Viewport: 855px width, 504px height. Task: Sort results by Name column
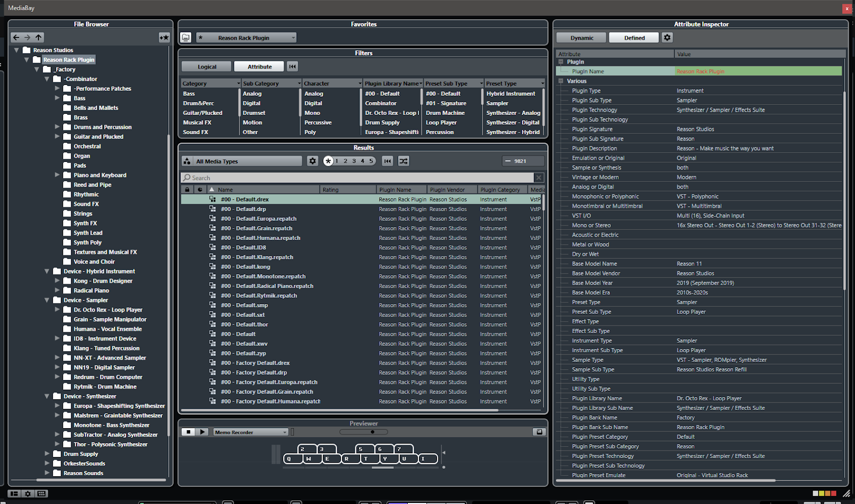click(265, 189)
